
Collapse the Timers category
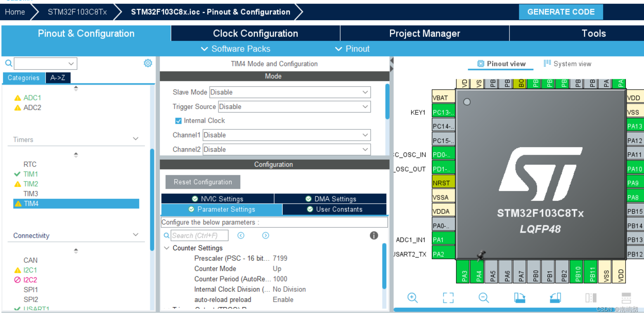click(x=135, y=139)
